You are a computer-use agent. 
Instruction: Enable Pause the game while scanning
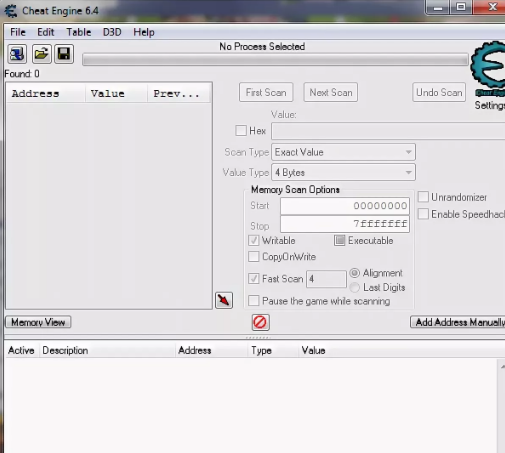[x=254, y=301]
